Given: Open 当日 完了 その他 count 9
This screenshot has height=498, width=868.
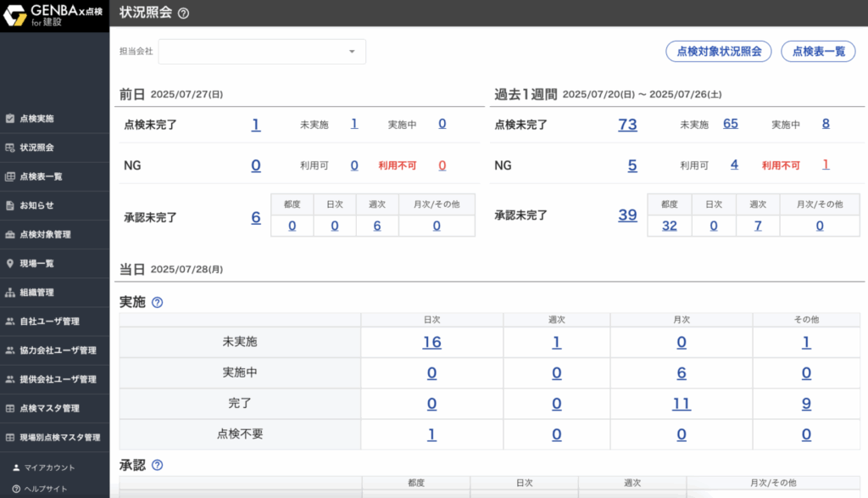Looking at the screenshot, I should point(807,403).
